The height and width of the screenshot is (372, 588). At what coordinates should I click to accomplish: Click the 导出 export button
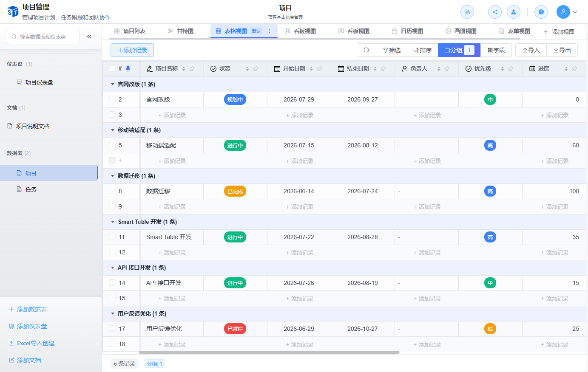coord(562,50)
